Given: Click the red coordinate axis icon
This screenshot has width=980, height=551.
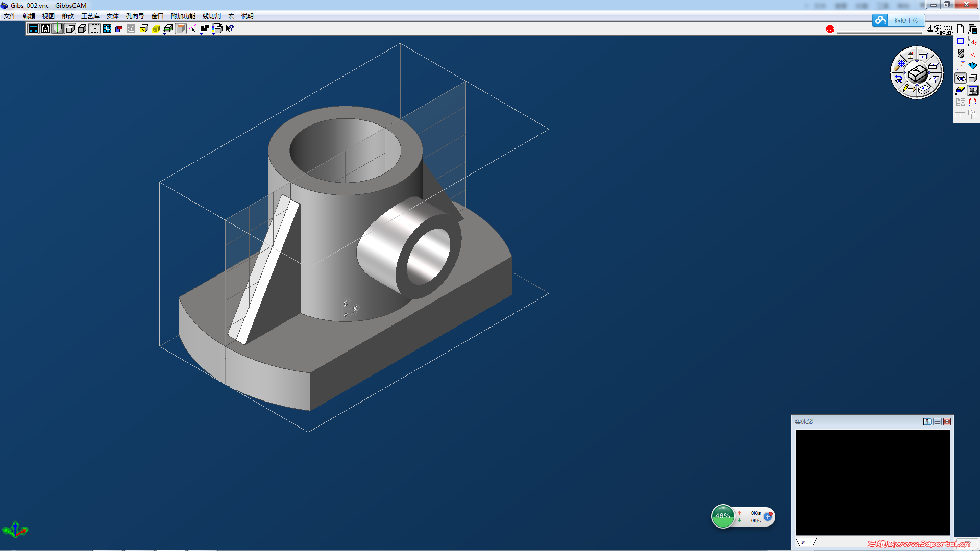Looking at the screenshot, I should pyautogui.click(x=973, y=54).
